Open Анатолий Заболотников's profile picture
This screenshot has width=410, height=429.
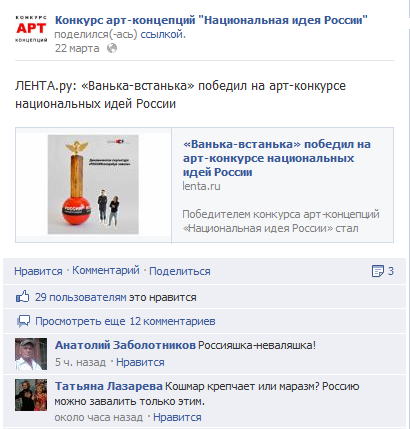(x=31, y=354)
